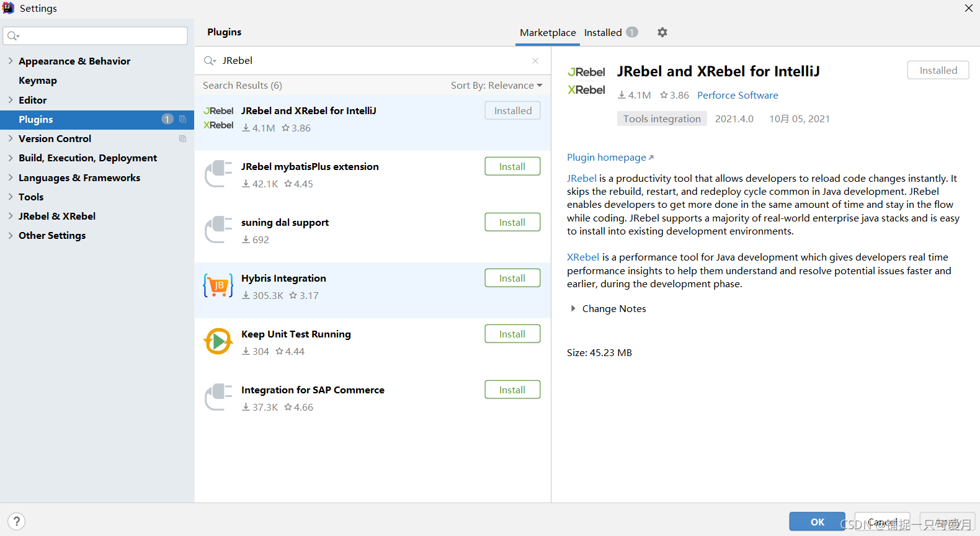Click the search options magnifier in plugin search

pyautogui.click(x=210, y=61)
